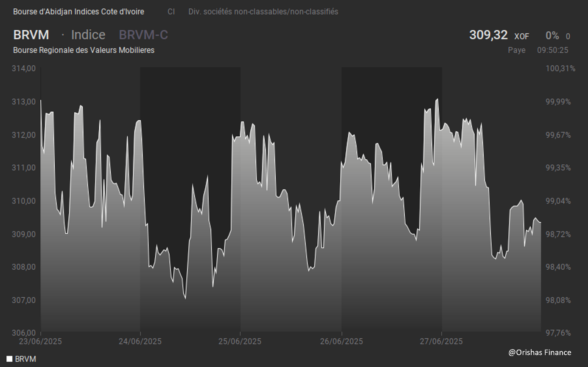This screenshot has width=588, height=367.
Task: Click Bourse Regionale des Valeurs Mobilieres subtitle
Action: pos(84,50)
